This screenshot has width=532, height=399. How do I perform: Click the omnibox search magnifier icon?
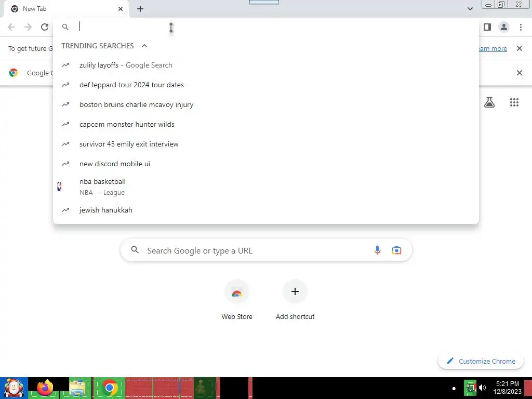(65, 27)
